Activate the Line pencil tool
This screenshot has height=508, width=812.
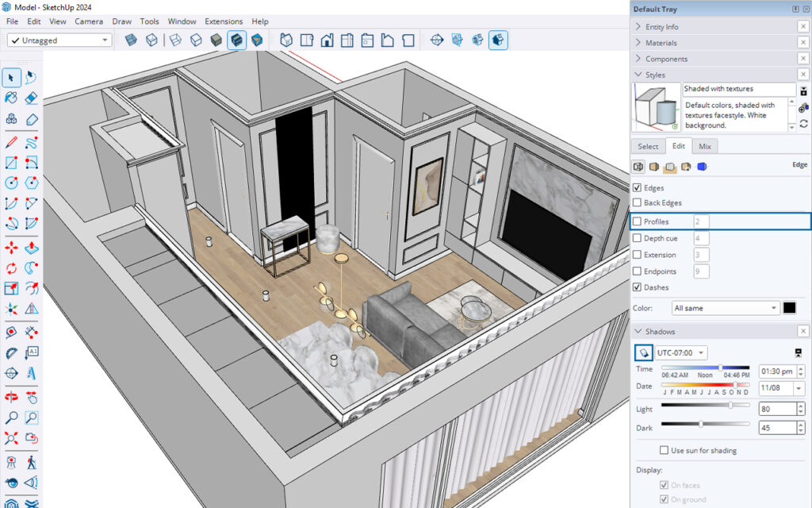[x=11, y=143]
